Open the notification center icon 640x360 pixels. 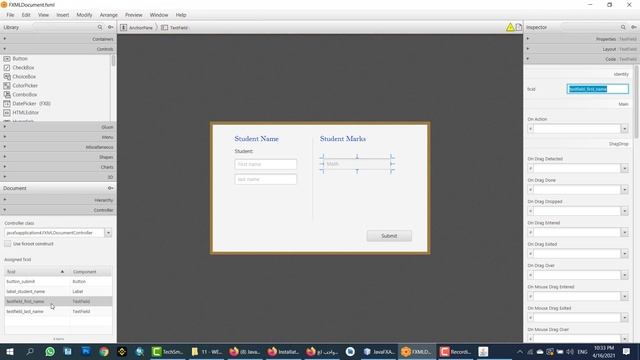pos(627,351)
